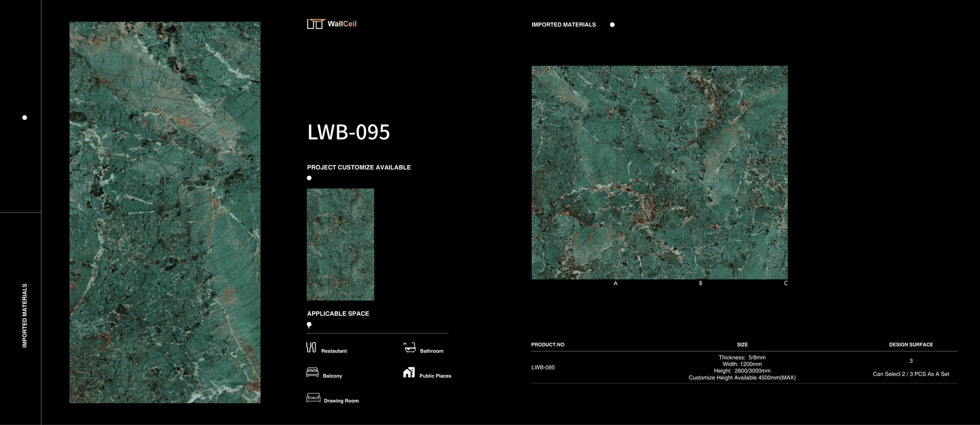Screen dimensions: 980x425
Task: Click the 'SIZE' column header
Action: point(742,345)
